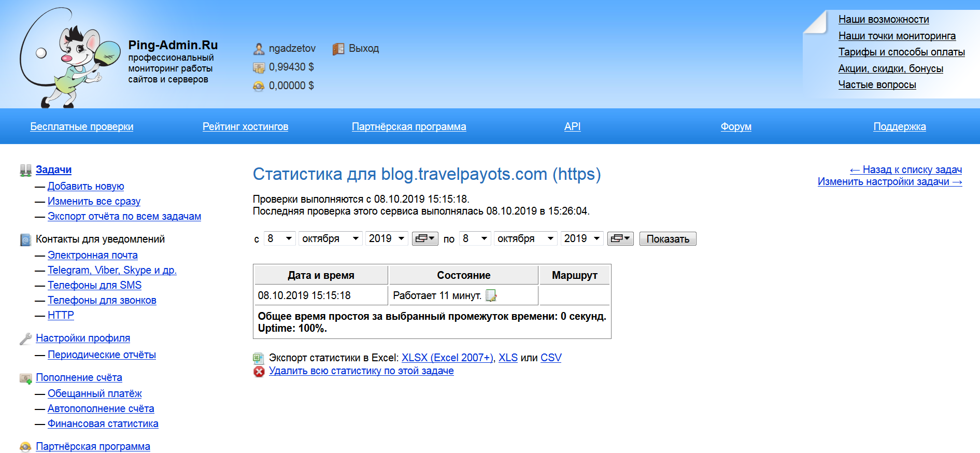Click Добавить новую in the sidebar
The width and height of the screenshot is (980, 453).
[86, 186]
